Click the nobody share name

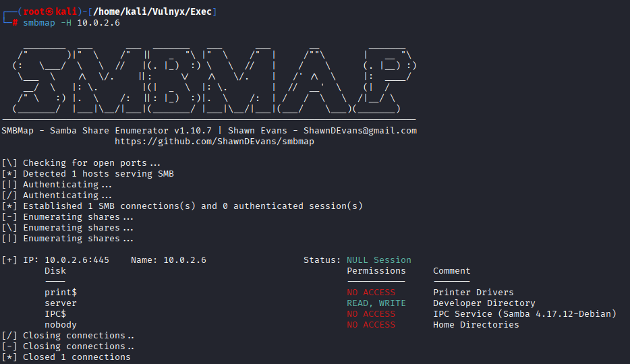pyautogui.click(x=61, y=325)
